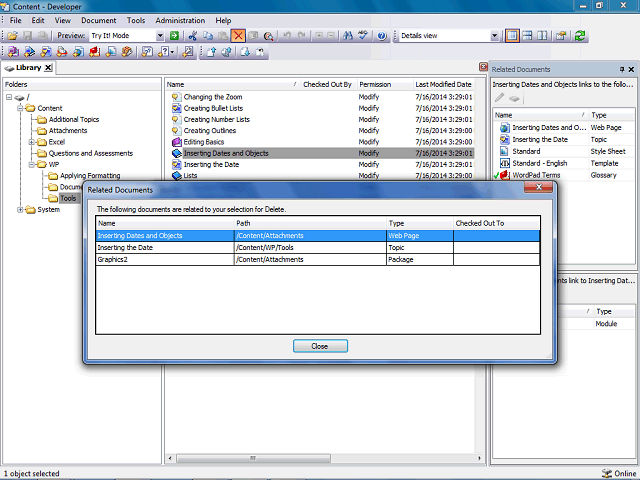Click the green Refresh arrows icon
Screen dimensions: 640x480
click(580, 36)
